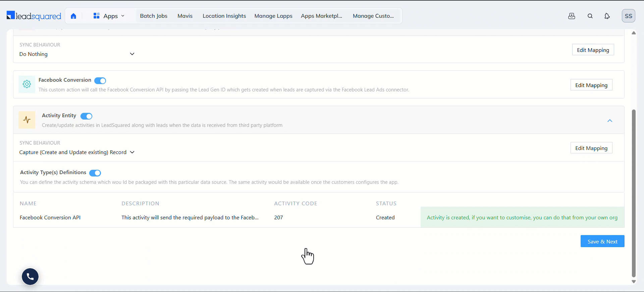Open the Apps menu

pos(109,16)
